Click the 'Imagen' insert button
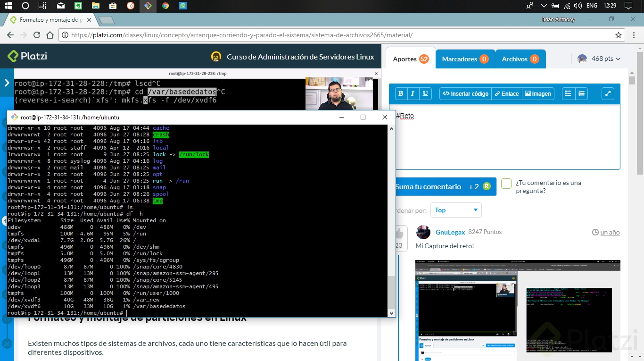The height and width of the screenshot is (361, 644). [x=538, y=93]
